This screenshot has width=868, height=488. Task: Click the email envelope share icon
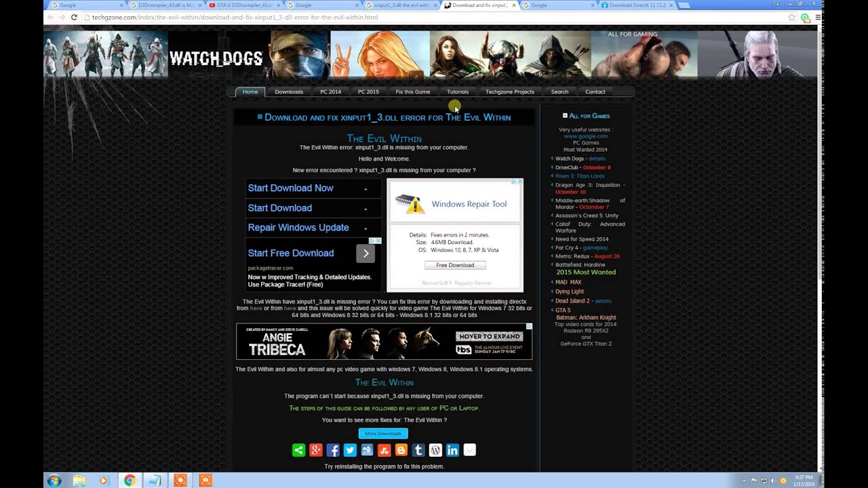470,450
